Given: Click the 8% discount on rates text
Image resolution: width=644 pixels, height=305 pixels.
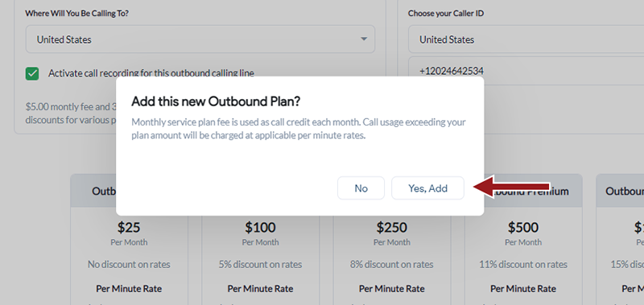Looking at the screenshot, I should coord(392,265).
